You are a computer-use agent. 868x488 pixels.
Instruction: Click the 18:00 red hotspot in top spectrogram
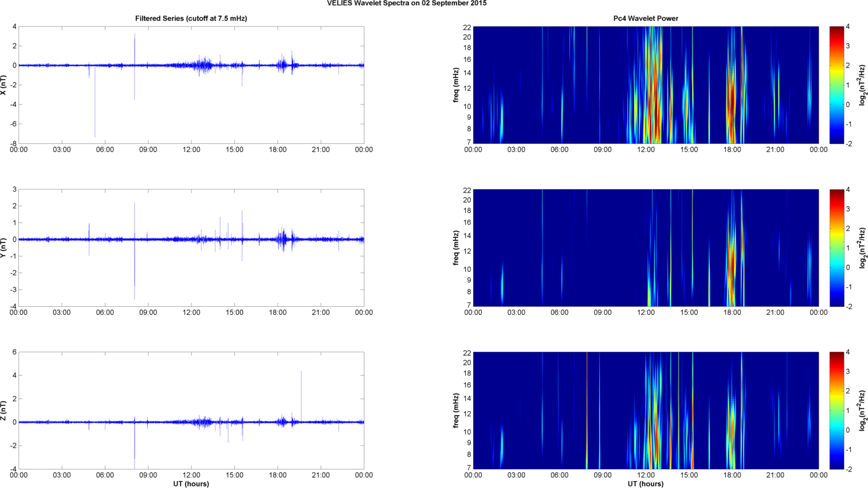pyautogui.click(x=731, y=103)
